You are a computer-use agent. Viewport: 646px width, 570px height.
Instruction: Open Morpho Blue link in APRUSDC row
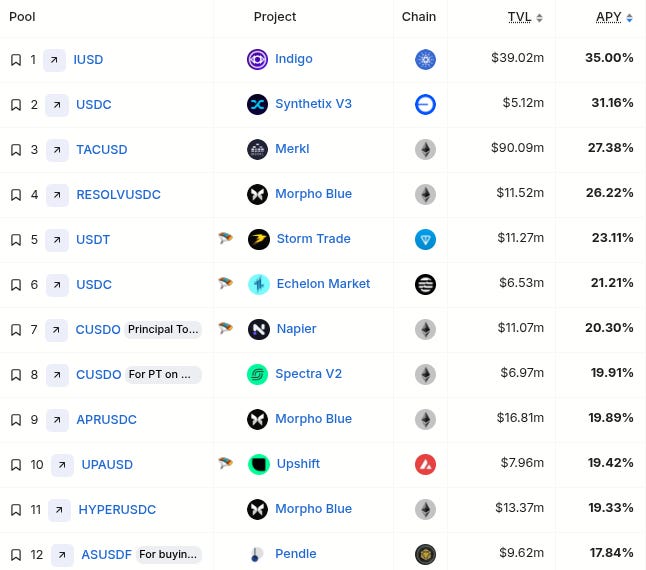tap(314, 419)
